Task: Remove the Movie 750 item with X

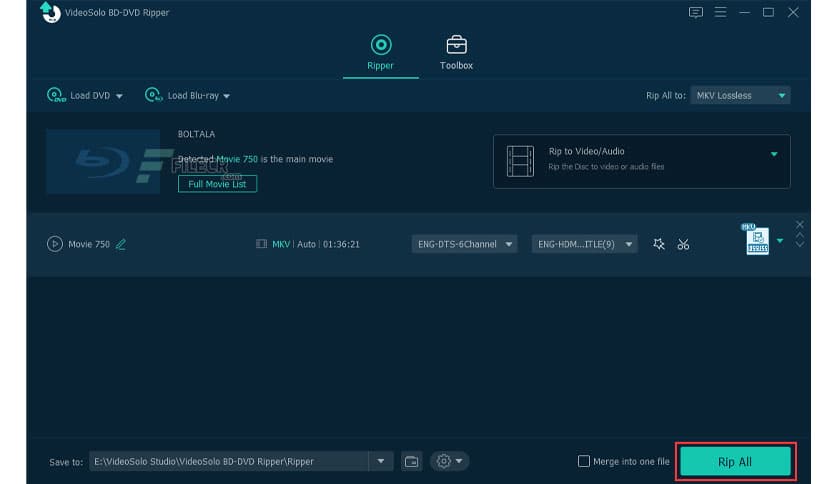Action: click(800, 224)
